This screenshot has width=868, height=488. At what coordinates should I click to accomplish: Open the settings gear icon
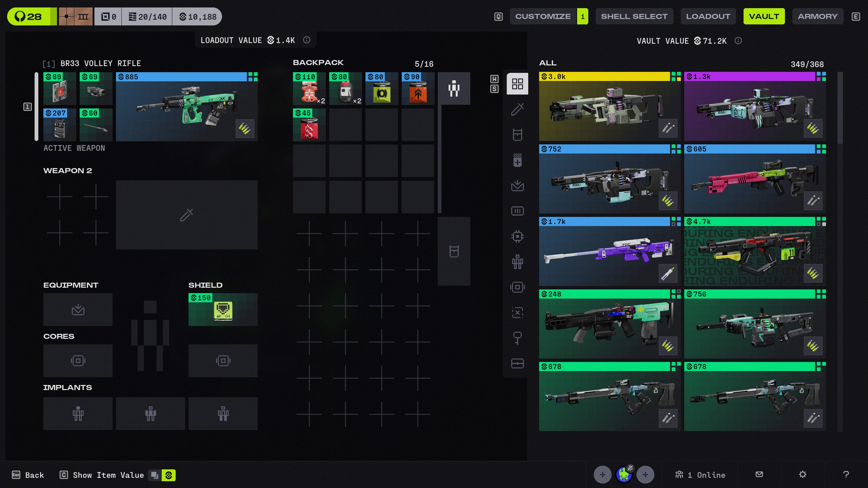[x=803, y=474]
